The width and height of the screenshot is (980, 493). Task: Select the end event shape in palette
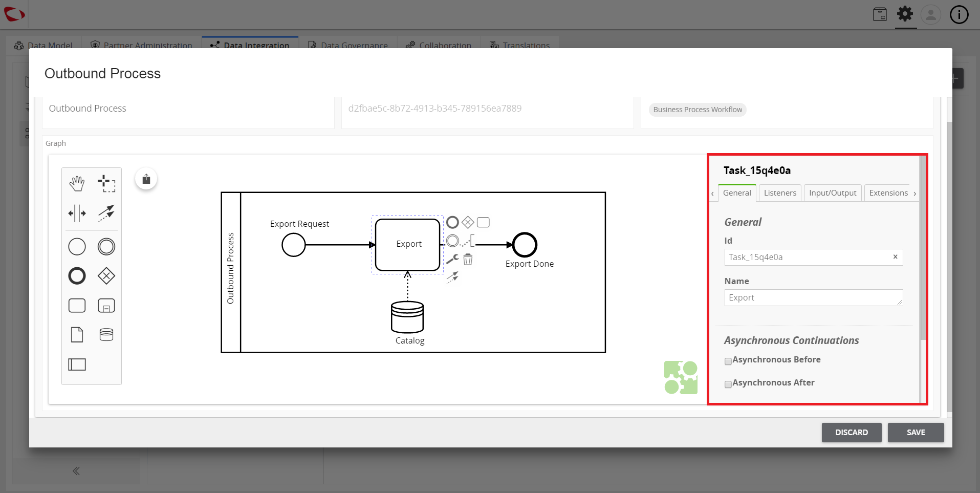(77, 276)
